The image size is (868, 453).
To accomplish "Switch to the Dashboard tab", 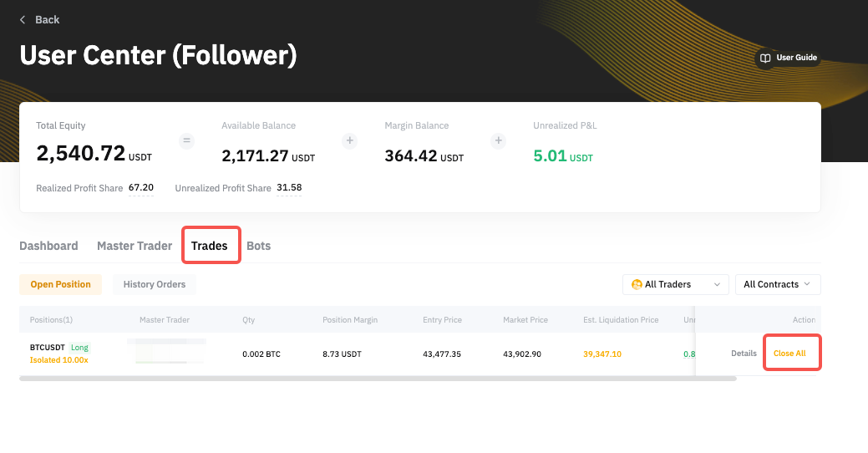I will pos(48,246).
